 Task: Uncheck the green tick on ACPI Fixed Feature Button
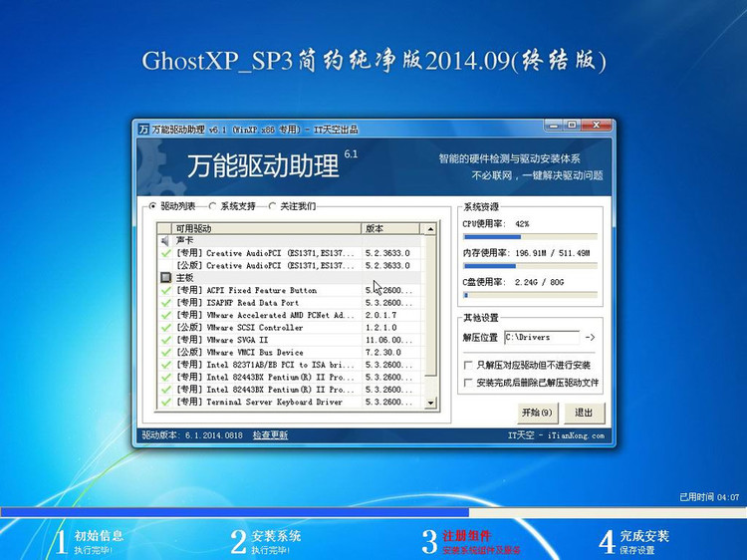(165, 290)
